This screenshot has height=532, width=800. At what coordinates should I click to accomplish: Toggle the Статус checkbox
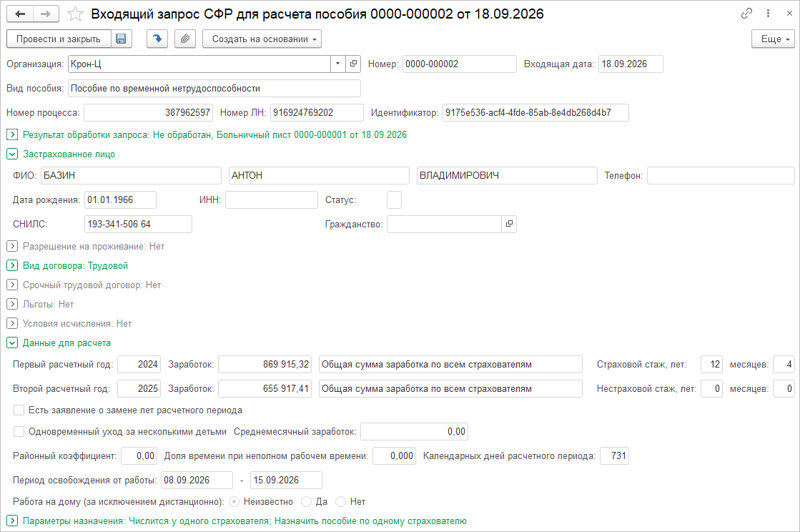[x=395, y=200]
